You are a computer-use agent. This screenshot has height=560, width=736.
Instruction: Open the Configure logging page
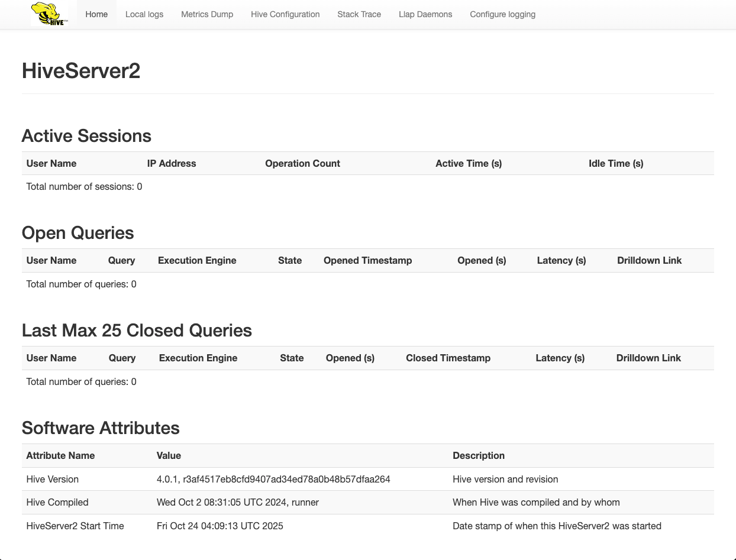pyautogui.click(x=502, y=14)
